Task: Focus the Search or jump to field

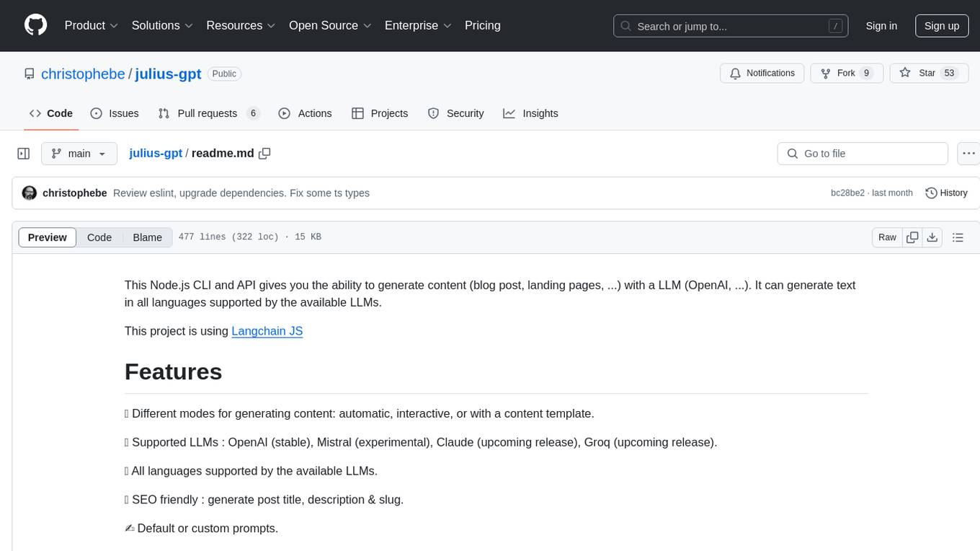Action: click(730, 26)
